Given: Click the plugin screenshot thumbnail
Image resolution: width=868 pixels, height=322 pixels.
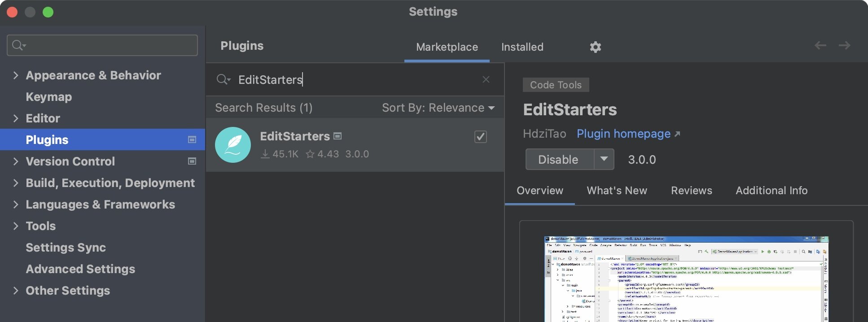Looking at the screenshot, I should pos(686,278).
